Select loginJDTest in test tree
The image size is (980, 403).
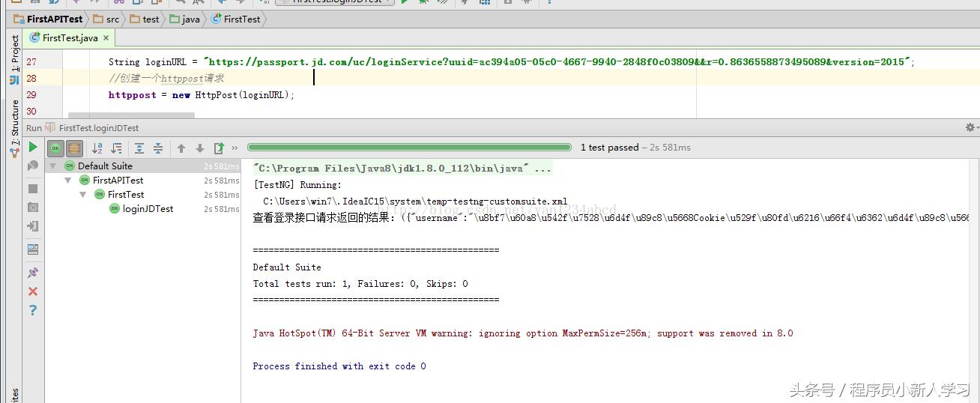[x=148, y=209]
